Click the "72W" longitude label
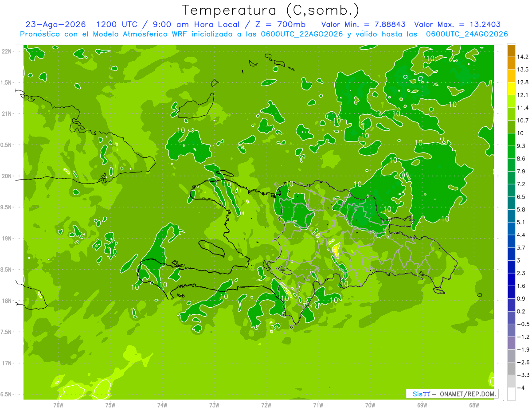Viewport: 532px width, 411px height. click(266, 405)
